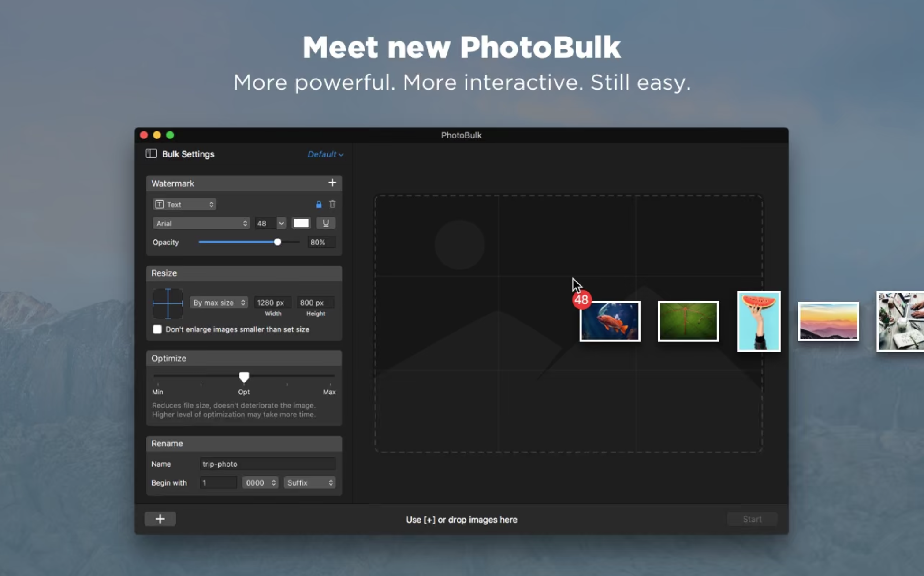Click the blue watermark lock icon
Screen dimensions: 924x576
(318, 204)
